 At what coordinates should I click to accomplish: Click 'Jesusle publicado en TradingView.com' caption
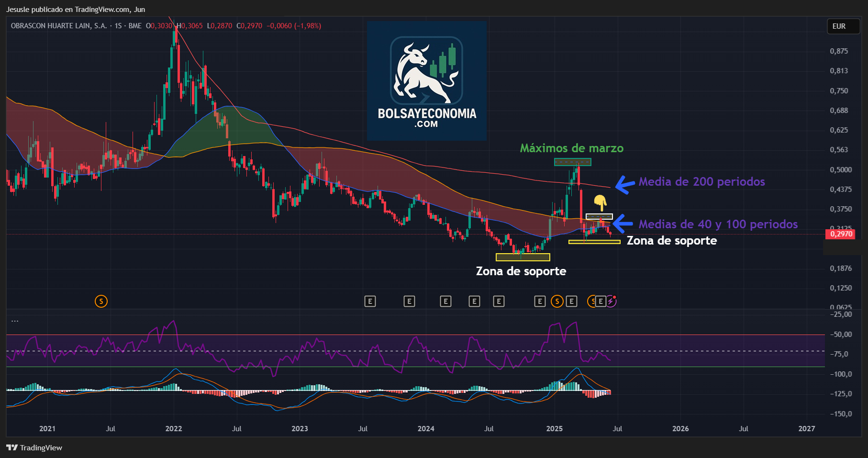coord(68,9)
